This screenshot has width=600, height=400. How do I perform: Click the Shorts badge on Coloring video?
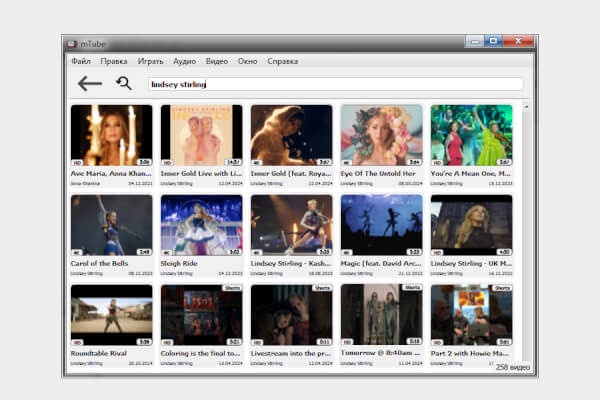click(232, 288)
